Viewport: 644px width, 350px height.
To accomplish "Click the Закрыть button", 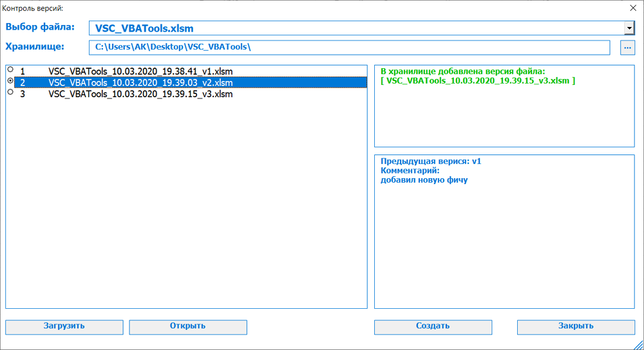I will click(576, 327).
